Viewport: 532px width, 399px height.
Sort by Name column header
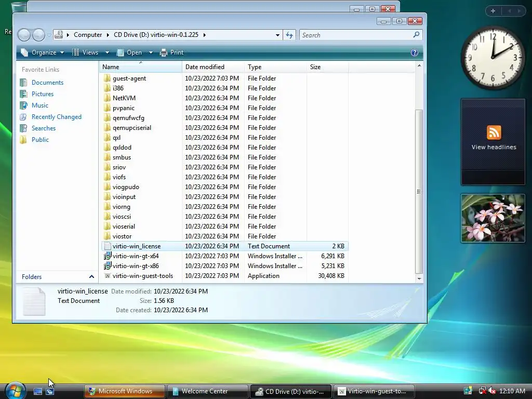click(x=141, y=67)
